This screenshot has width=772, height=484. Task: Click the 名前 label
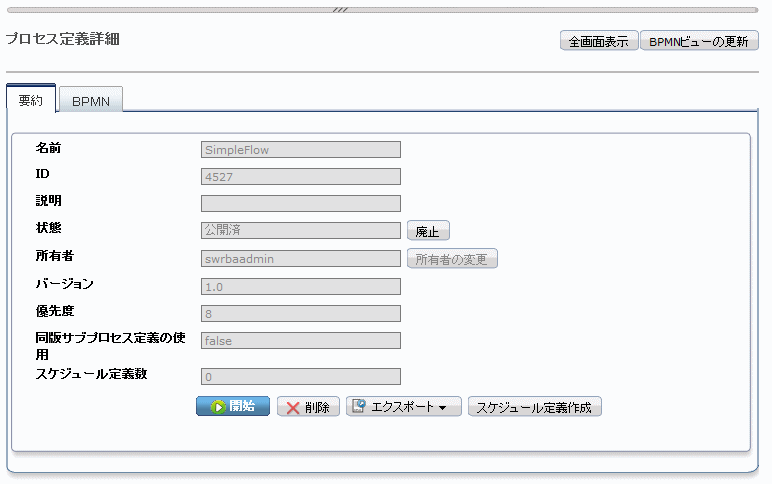click(x=48, y=148)
